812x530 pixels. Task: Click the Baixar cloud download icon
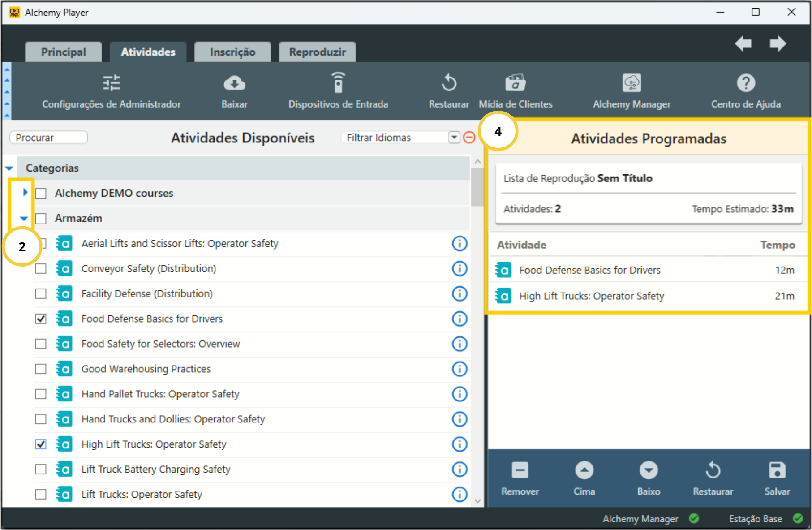pyautogui.click(x=234, y=83)
